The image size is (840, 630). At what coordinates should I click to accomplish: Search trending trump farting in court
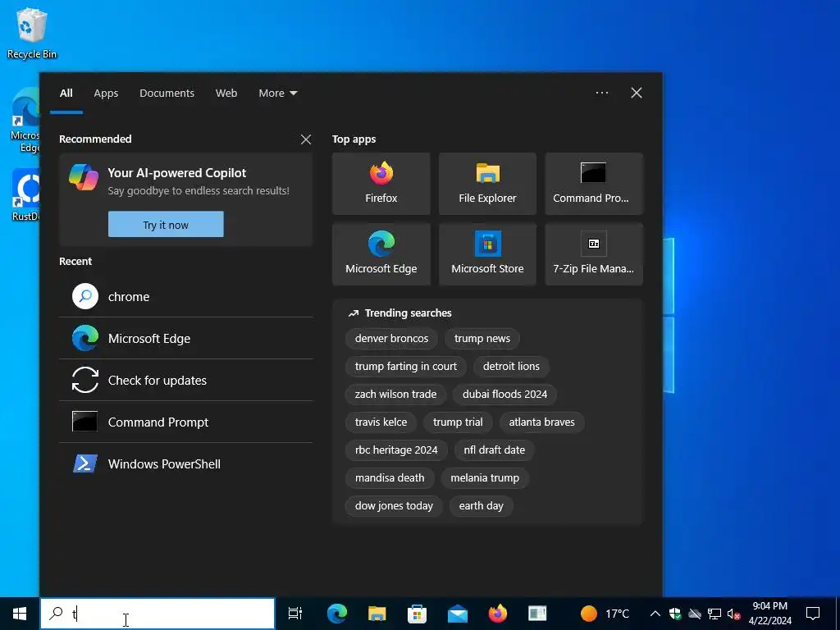[x=406, y=367]
